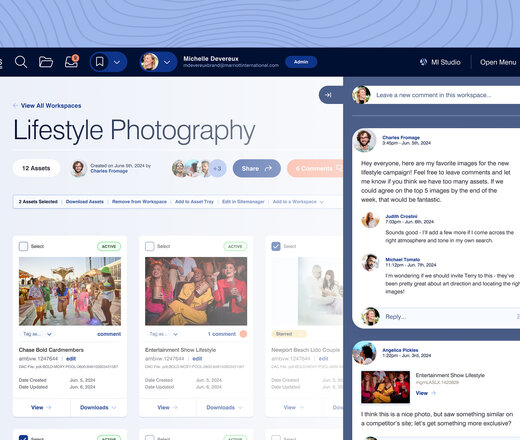The width and height of the screenshot is (520, 440).
Task: Open Charles Fromage name in comment
Action: 401,137
